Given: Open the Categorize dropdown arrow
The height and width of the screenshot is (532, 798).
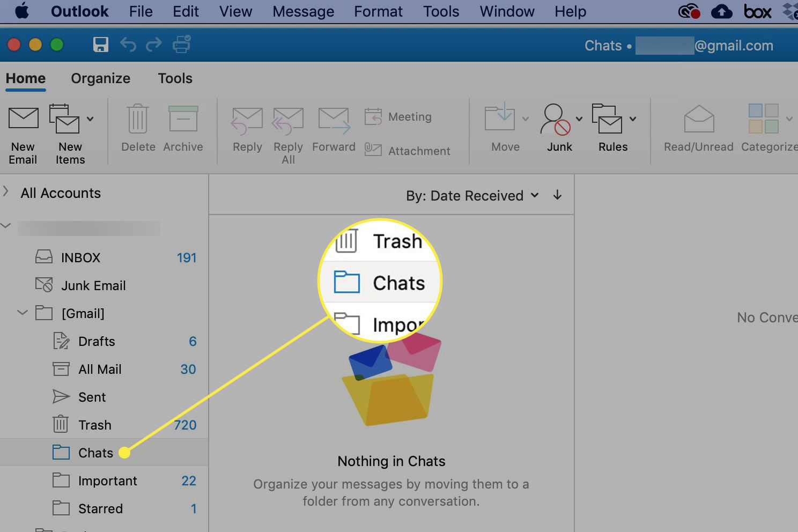Looking at the screenshot, I should click(x=789, y=119).
